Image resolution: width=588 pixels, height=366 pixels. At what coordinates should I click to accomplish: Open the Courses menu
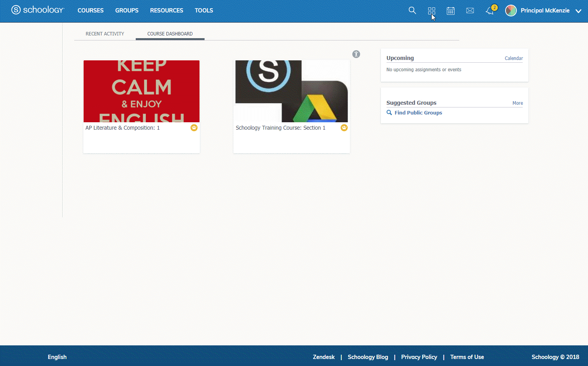(91, 11)
